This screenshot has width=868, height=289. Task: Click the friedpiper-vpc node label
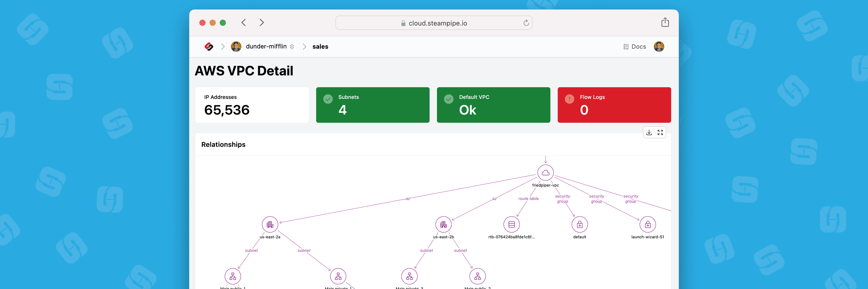[x=545, y=185]
